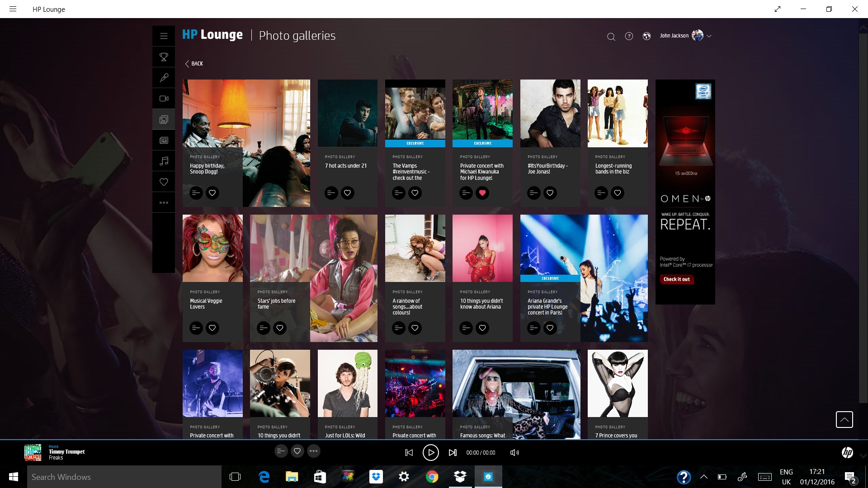Show hidden system tray icons chevron
This screenshot has width=868, height=488.
(x=704, y=477)
